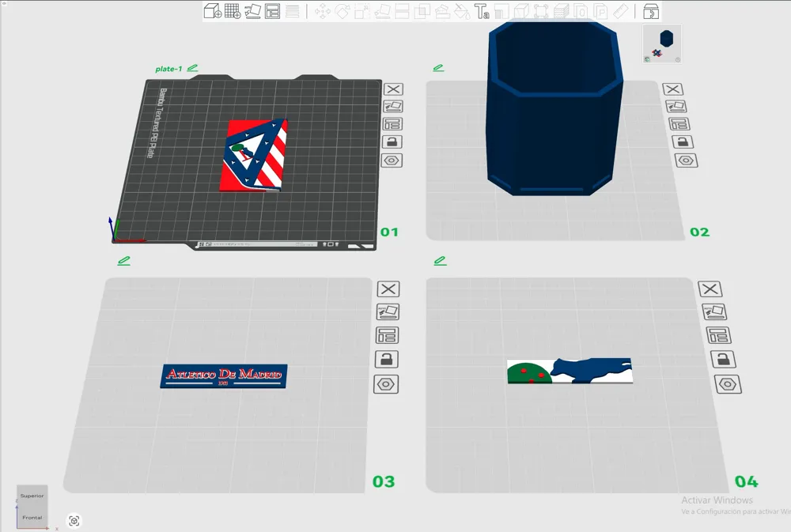Select the Measure ruler tool
791x532 pixels.
point(620,10)
